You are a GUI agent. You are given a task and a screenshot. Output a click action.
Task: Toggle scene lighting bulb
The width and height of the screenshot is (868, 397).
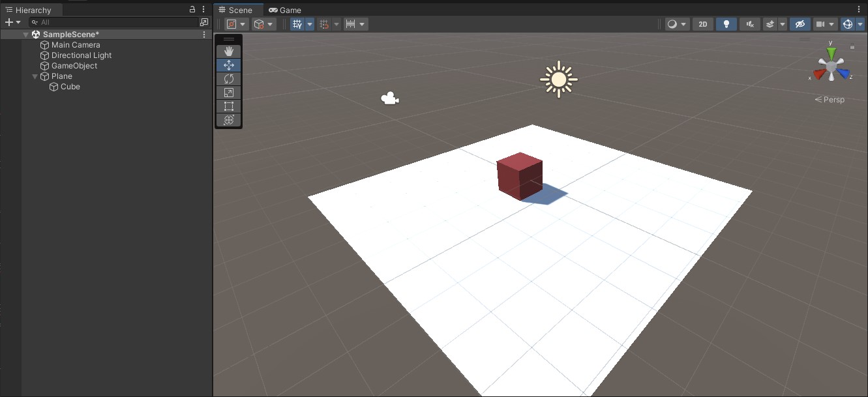pos(726,24)
